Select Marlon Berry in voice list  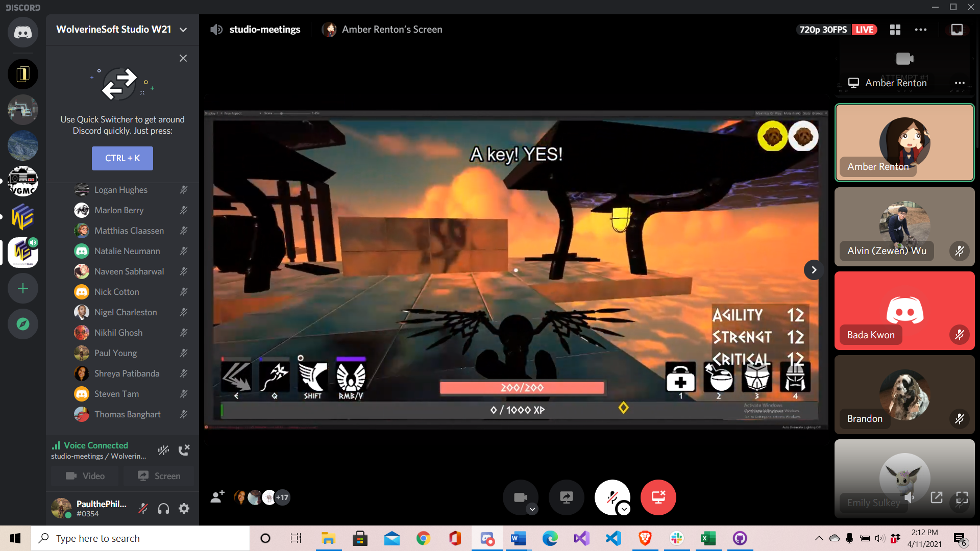tap(131, 210)
